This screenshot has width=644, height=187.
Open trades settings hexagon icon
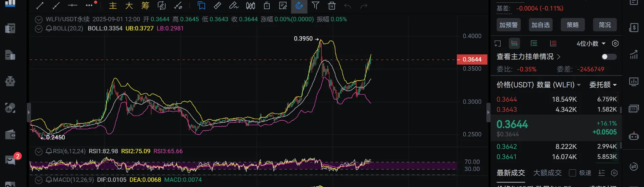point(614,173)
